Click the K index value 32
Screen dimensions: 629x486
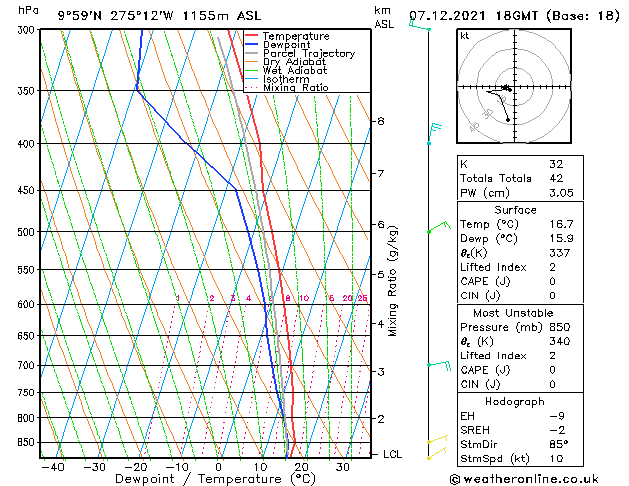[556, 164]
